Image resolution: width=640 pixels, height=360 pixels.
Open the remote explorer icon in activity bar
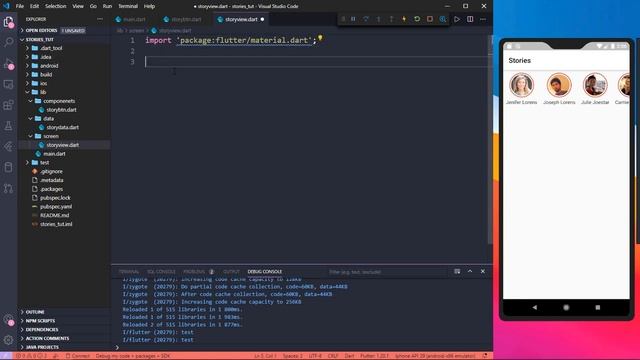(x=9, y=84)
